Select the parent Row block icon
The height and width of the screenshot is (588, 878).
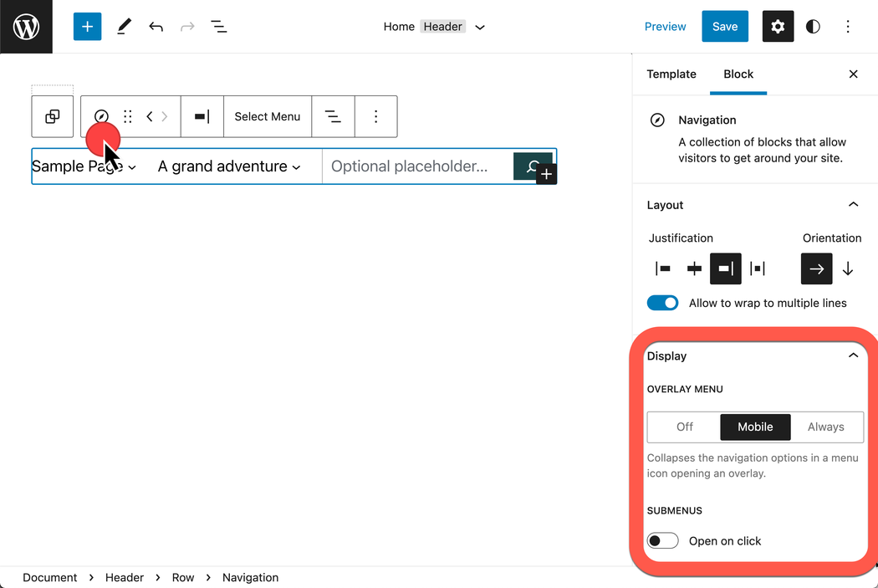tap(53, 116)
